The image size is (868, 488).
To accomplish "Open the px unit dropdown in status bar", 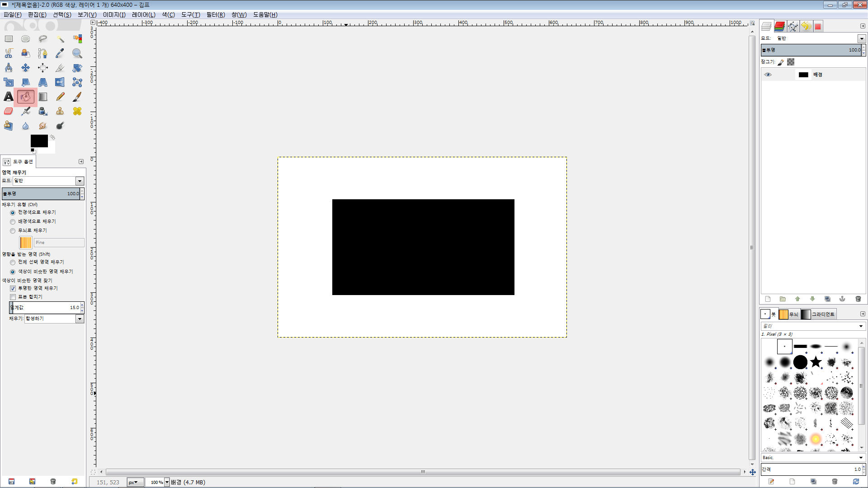I will [136, 483].
